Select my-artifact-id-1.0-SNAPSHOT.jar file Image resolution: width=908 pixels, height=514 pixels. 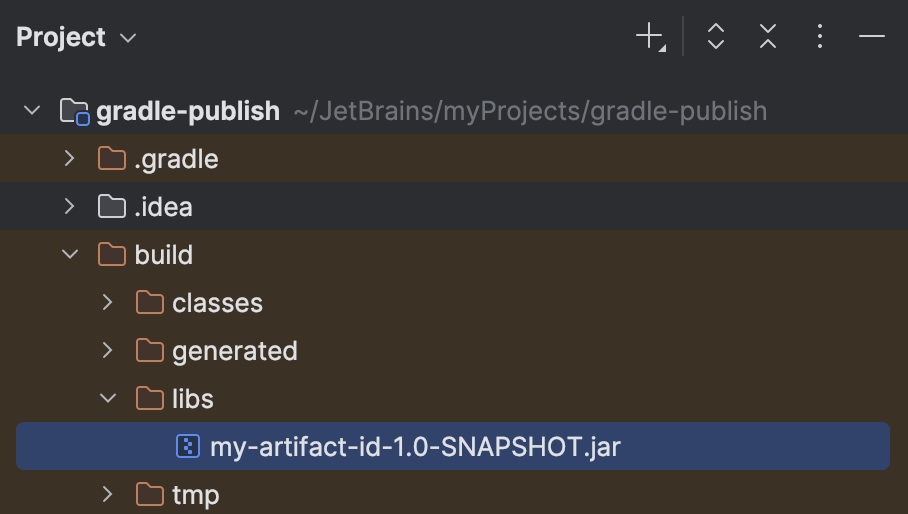(x=415, y=447)
